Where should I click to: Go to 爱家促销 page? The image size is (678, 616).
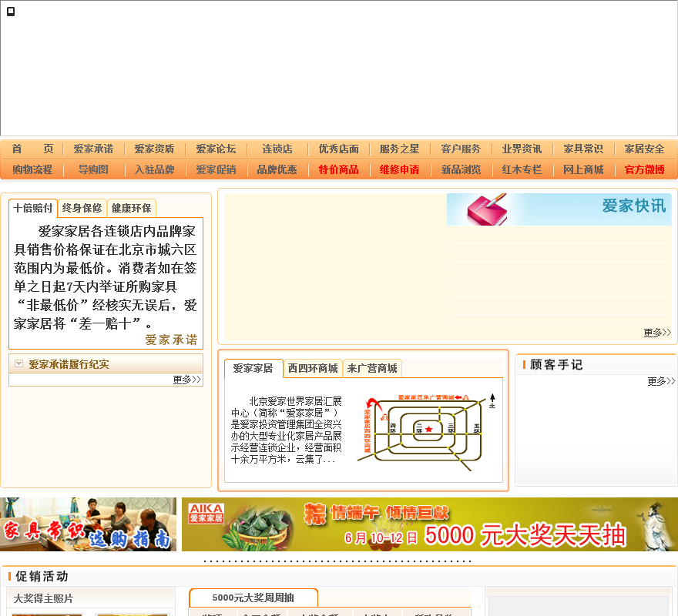tap(216, 169)
